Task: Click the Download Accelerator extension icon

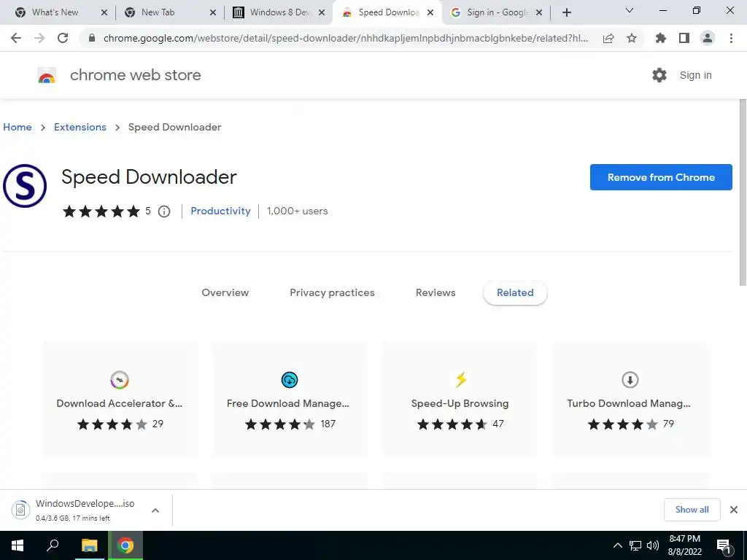Action: click(x=120, y=380)
